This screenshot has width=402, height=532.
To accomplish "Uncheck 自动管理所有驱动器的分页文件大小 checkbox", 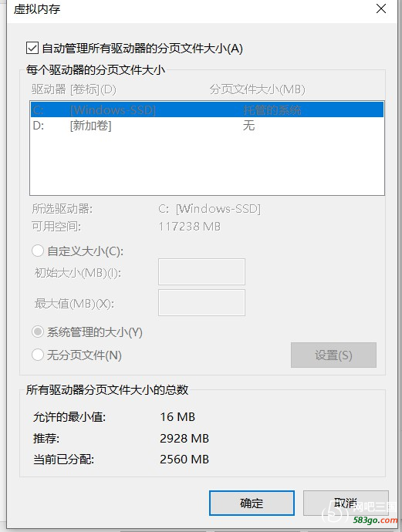I will point(32,48).
